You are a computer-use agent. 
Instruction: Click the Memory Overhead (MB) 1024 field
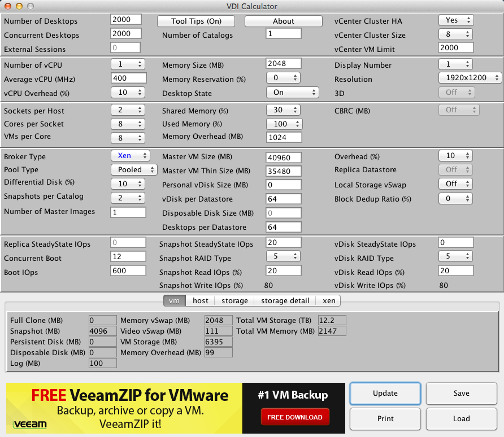284,137
